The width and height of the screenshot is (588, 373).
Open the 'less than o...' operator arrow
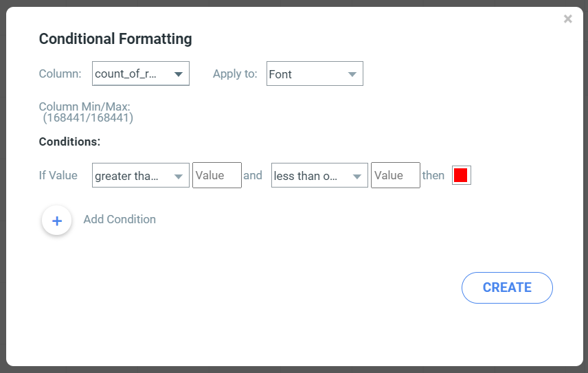[357, 176]
